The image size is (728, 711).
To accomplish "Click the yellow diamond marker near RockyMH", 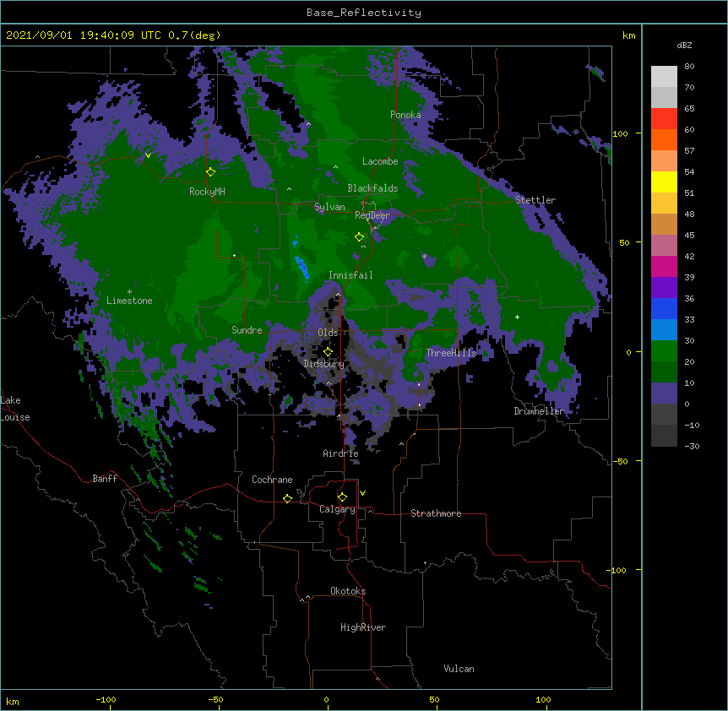I will (210, 171).
